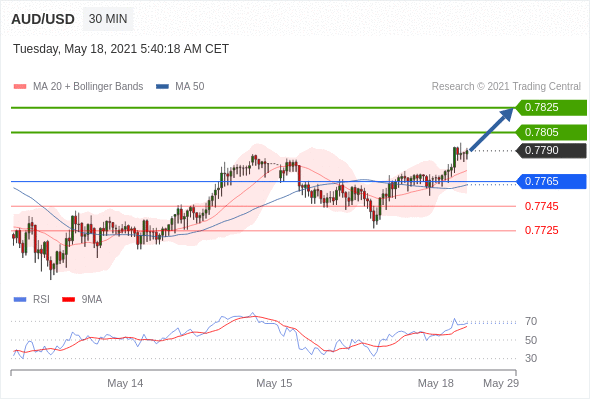
Task: Click the AUD/USD pair title
Action: [x=43, y=19]
